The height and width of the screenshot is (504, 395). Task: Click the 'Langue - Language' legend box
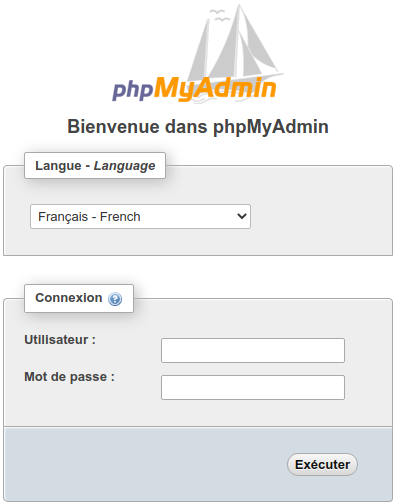coord(95,165)
